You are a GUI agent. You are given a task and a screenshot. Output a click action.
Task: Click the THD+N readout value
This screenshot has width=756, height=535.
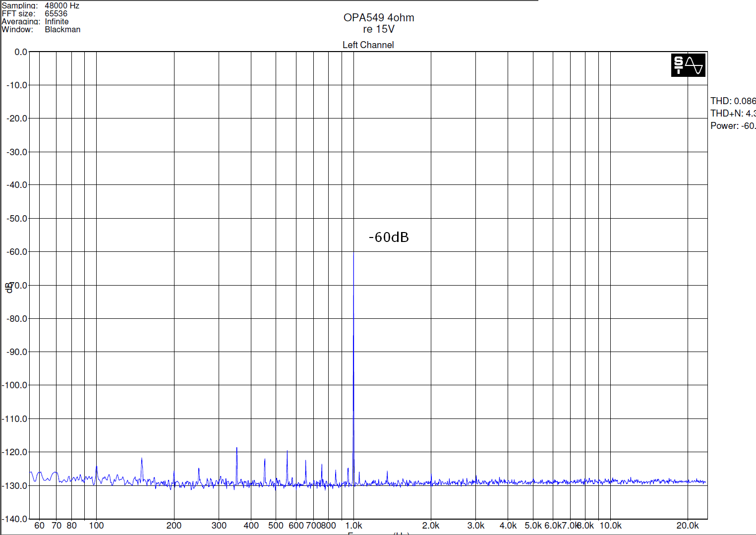(733, 113)
